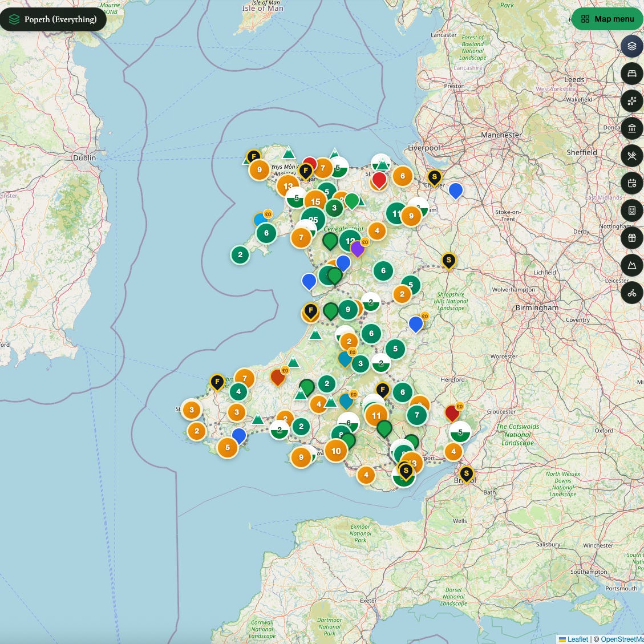Select the dark red £0 pin west of Gloucester
Screen dimensions: 644x644
click(452, 414)
